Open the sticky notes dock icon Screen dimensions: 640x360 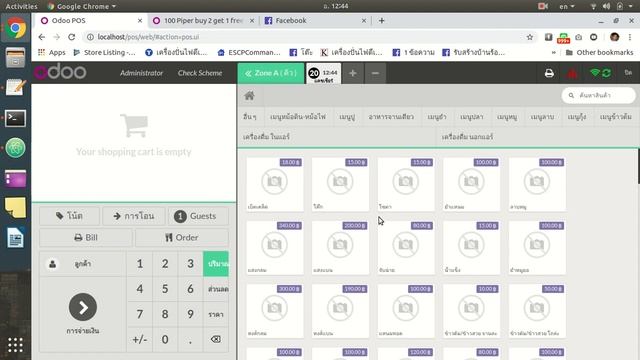pyautogui.click(x=16, y=208)
